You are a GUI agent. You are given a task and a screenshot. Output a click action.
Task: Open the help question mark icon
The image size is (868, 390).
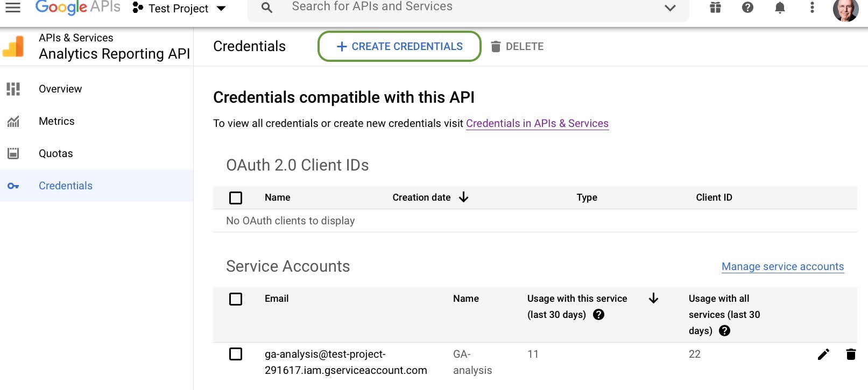(x=747, y=8)
